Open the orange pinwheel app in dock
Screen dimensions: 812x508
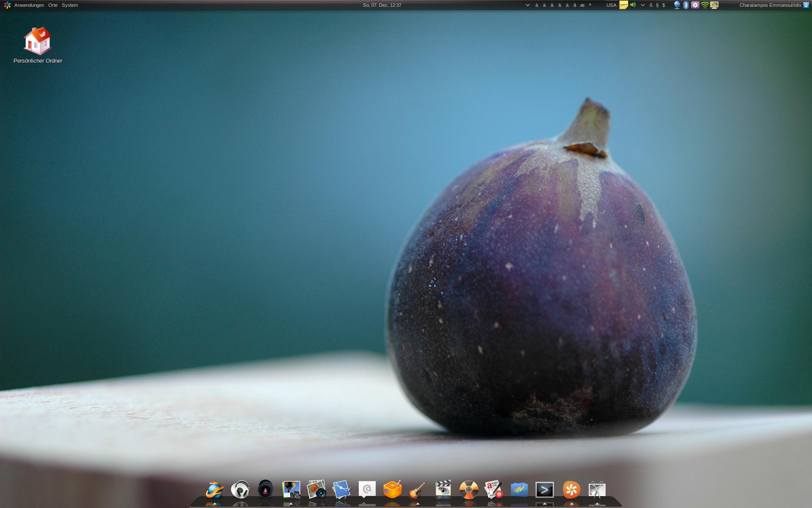coord(571,490)
